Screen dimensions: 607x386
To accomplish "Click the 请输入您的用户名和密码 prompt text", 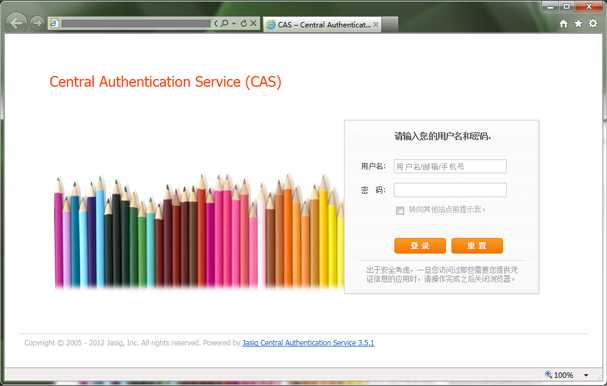I will (x=442, y=136).
